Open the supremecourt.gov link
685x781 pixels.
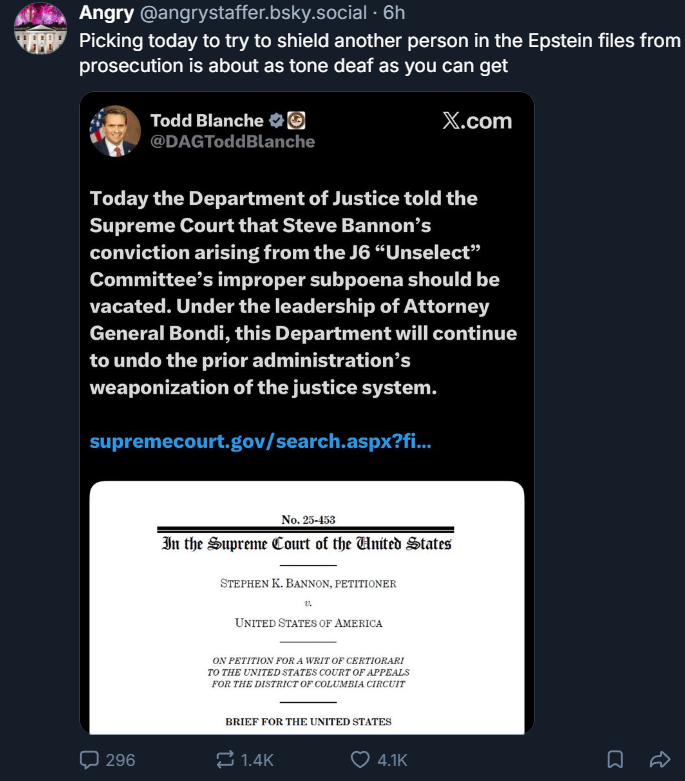(260, 441)
